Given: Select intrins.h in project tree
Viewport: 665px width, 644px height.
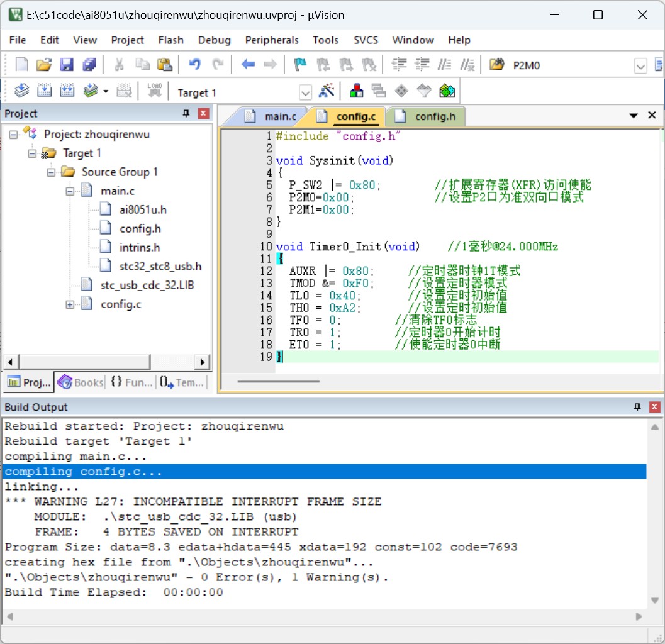Looking at the screenshot, I should [140, 248].
